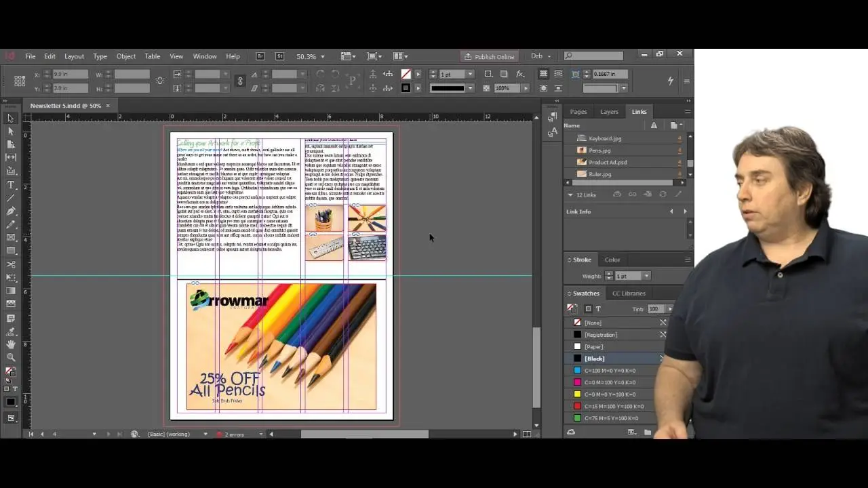Switch to the Layers tab

tap(609, 112)
